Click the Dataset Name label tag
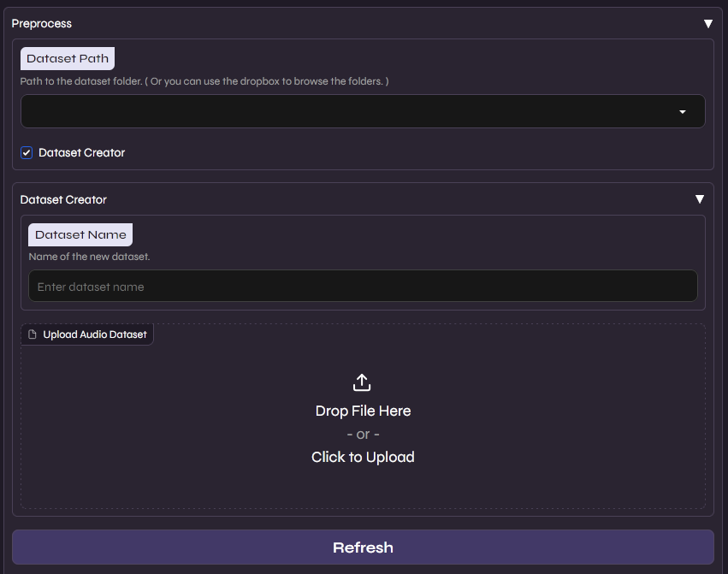The width and height of the screenshot is (728, 574). [x=80, y=235]
